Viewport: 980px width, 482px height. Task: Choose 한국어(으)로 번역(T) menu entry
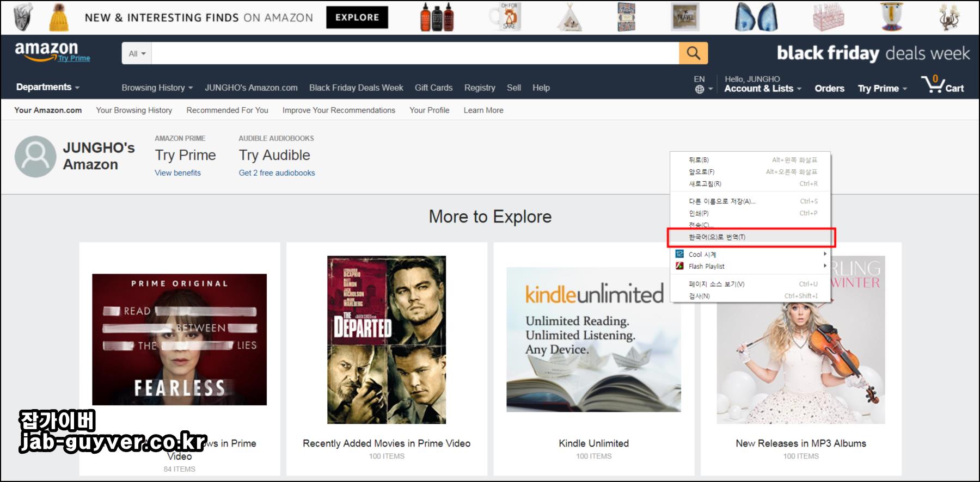[750, 237]
